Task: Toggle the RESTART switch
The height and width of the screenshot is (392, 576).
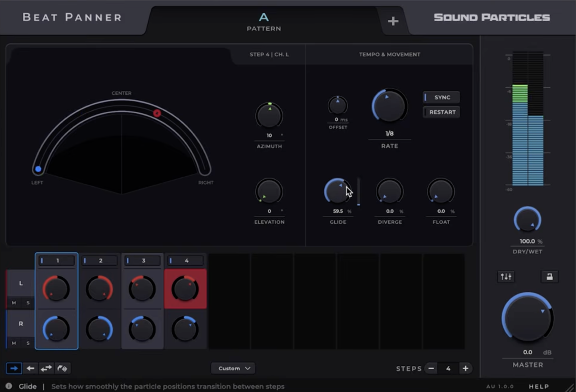Action: pos(441,112)
